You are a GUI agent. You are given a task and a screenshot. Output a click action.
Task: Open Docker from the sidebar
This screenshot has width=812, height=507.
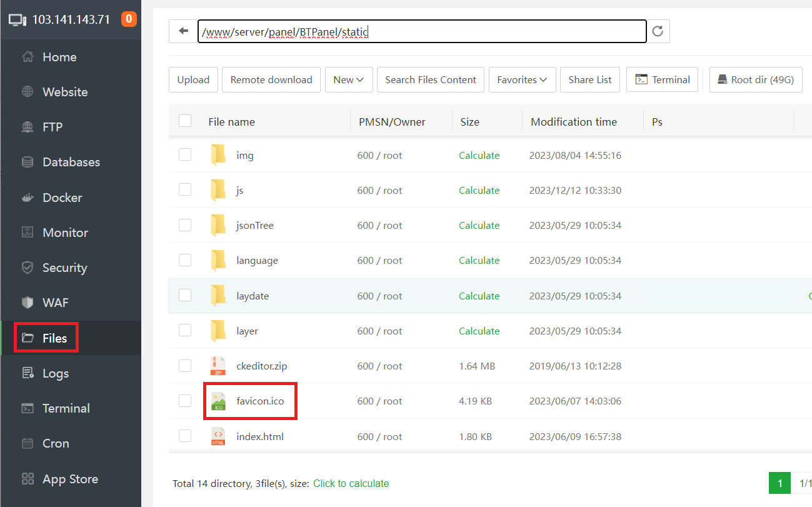click(x=62, y=198)
